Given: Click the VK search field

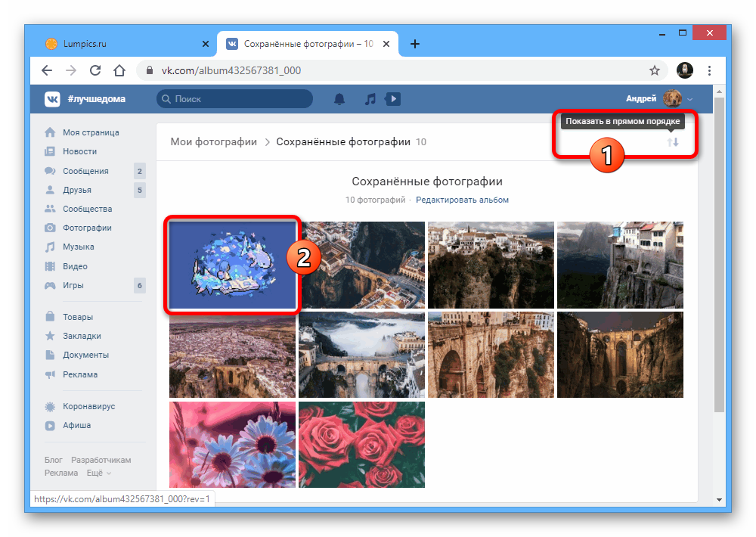Looking at the screenshot, I should [234, 99].
